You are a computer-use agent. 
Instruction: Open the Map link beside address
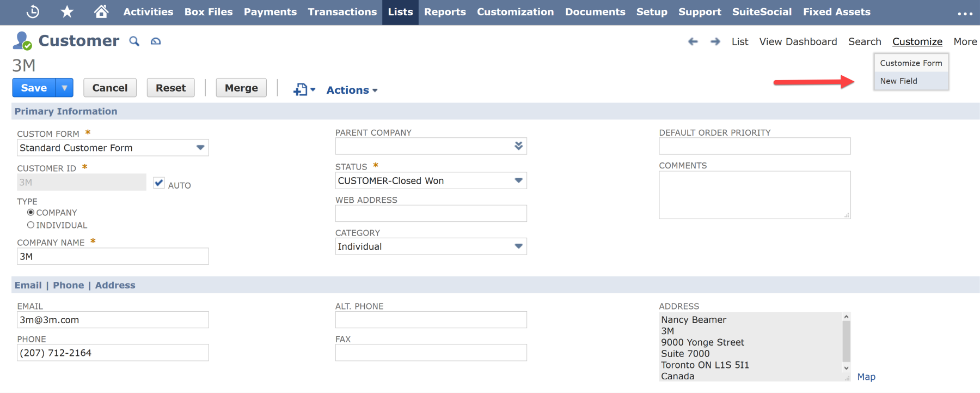click(x=866, y=377)
